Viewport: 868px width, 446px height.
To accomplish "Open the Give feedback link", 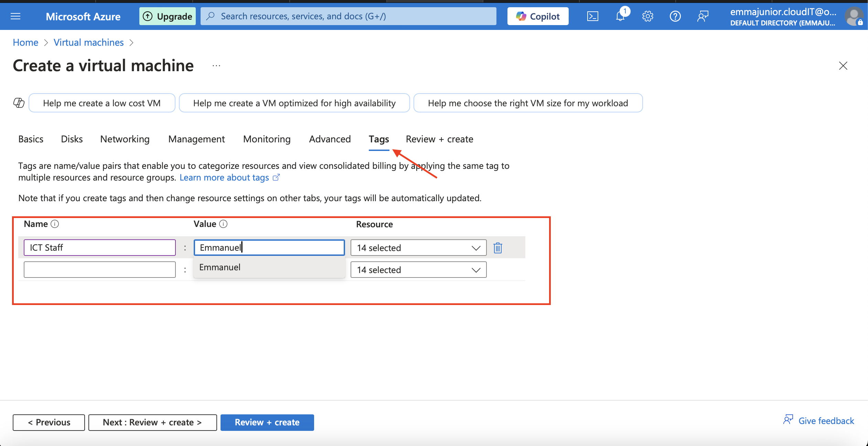I will (x=819, y=421).
